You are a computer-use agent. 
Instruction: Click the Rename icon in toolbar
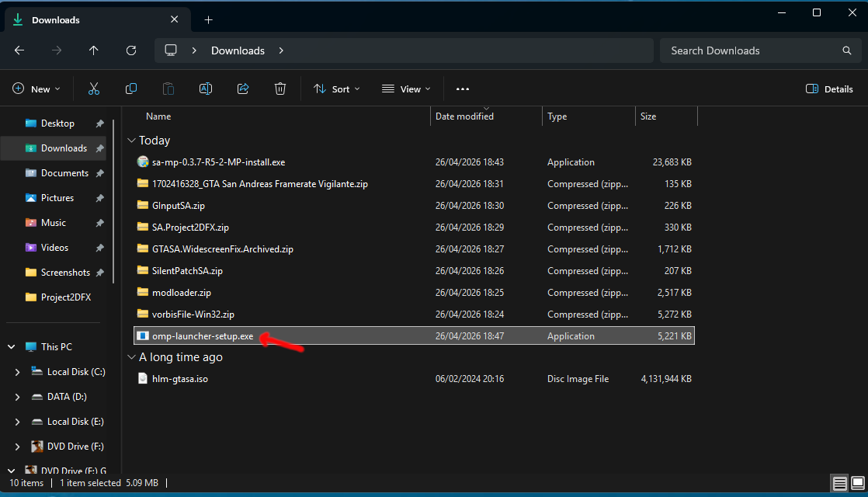click(206, 89)
